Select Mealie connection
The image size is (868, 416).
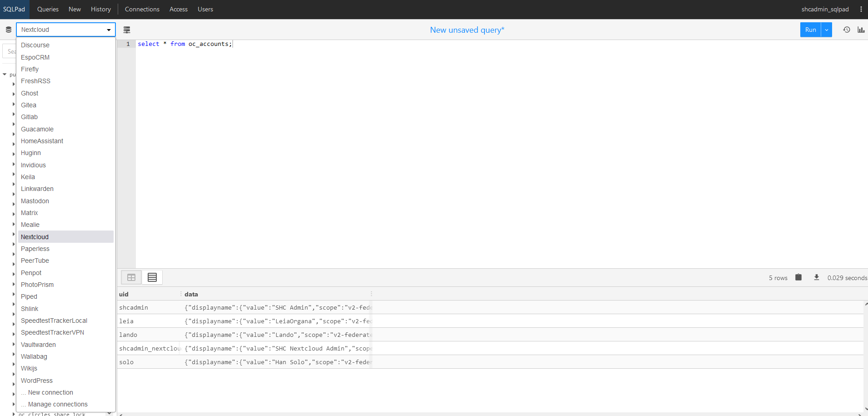tap(66, 225)
